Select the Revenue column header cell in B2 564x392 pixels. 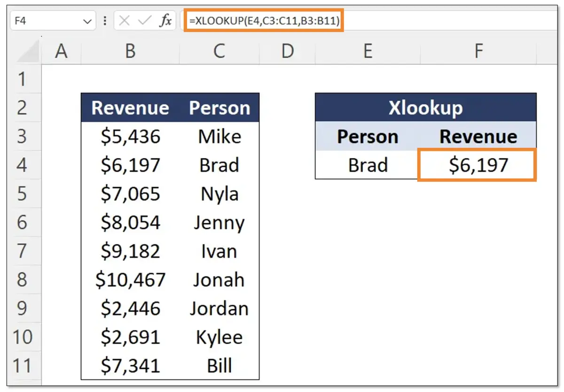pos(130,108)
